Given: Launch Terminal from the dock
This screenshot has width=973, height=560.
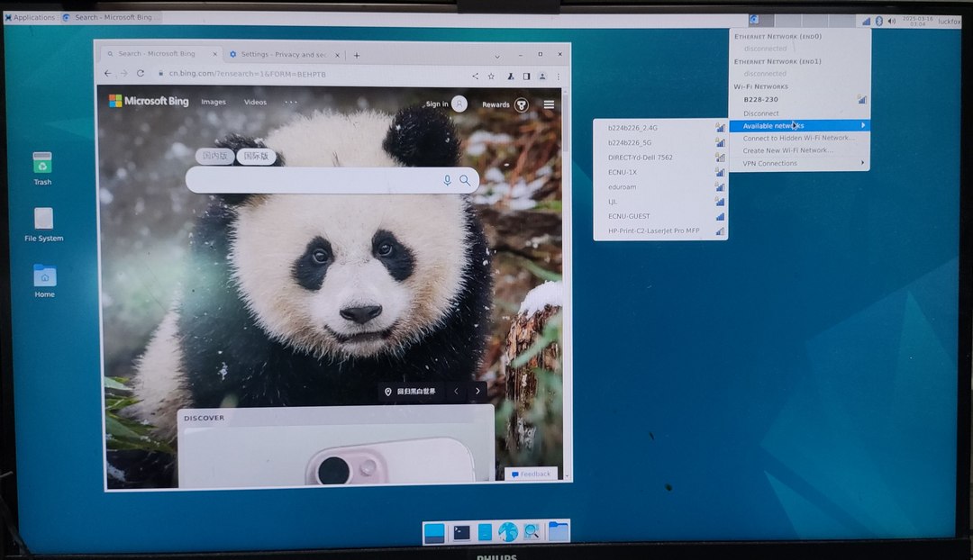Looking at the screenshot, I should click(x=461, y=532).
